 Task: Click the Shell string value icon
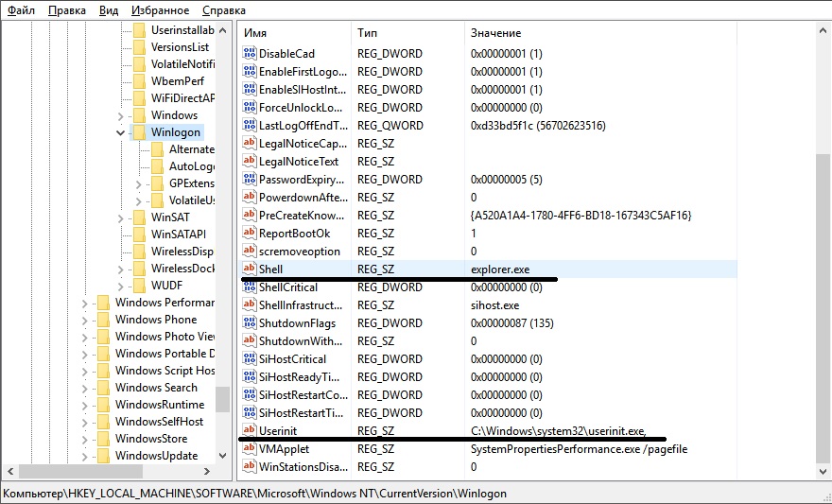[x=249, y=269]
